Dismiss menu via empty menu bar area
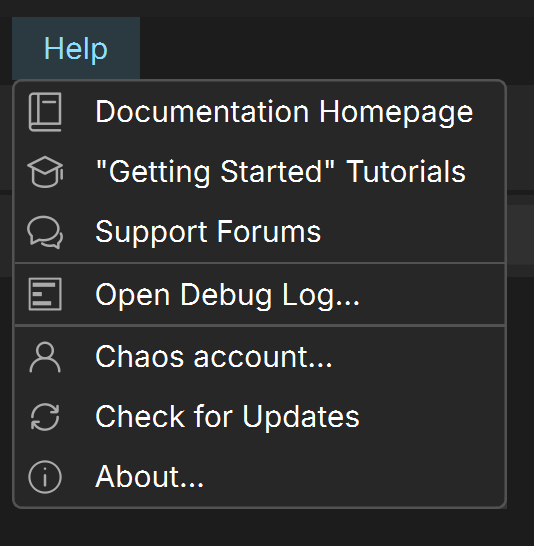This screenshot has width=534, height=546. pos(334,48)
